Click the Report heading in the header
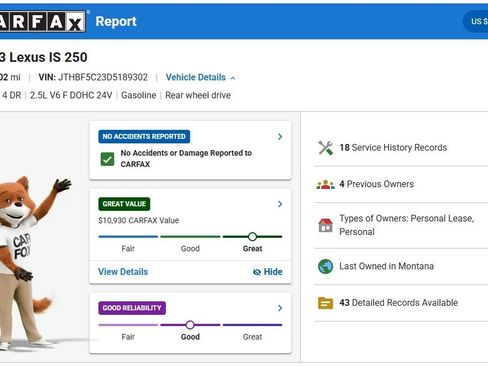The height and width of the screenshot is (366, 488). coord(116,22)
